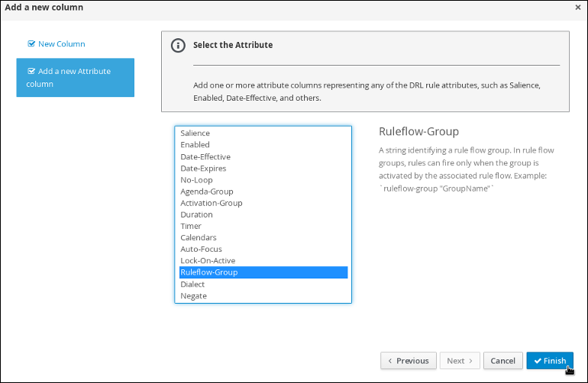Select the Date-Expires attribute
The height and width of the screenshot is (383, 588).
263,169
